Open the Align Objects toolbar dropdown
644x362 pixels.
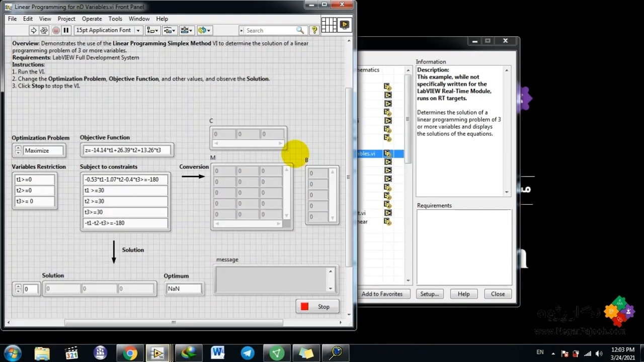[x=152, y=31]
